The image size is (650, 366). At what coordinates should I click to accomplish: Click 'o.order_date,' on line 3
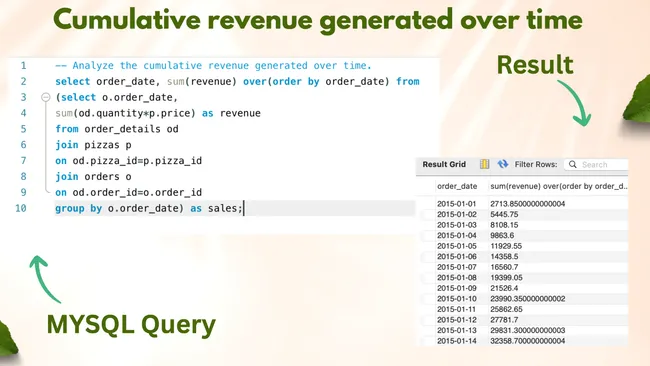pyautogui.click(x=140, y=97)
